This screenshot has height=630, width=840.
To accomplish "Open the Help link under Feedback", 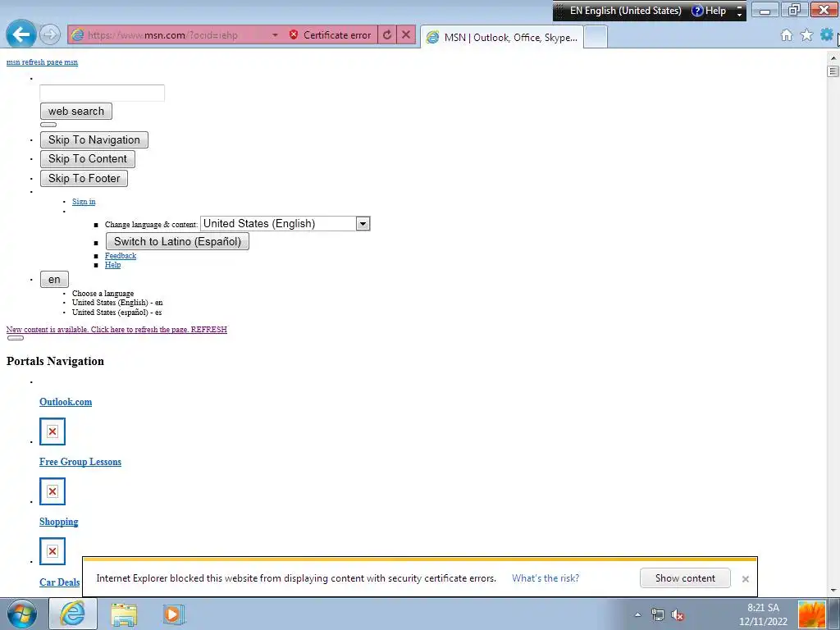I will click(112, 265).
